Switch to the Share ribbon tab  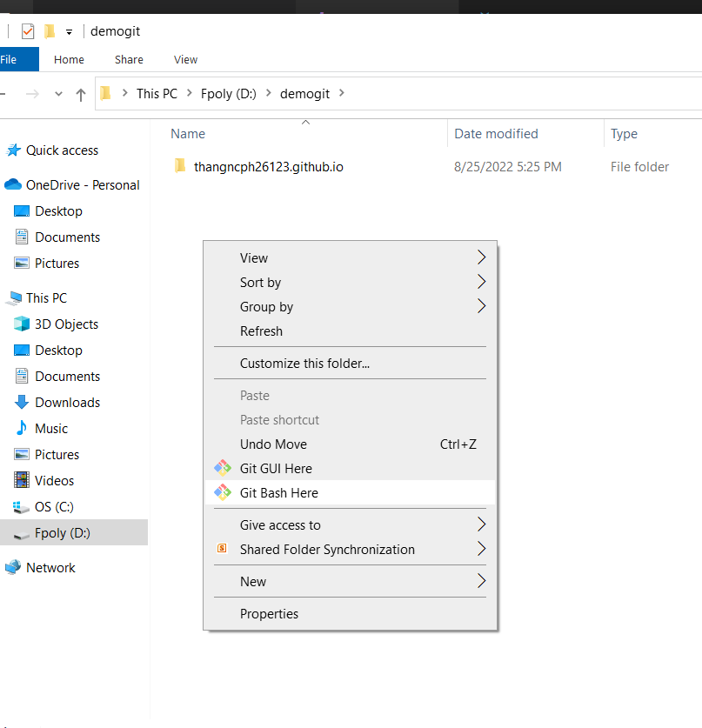click(129, 59)
